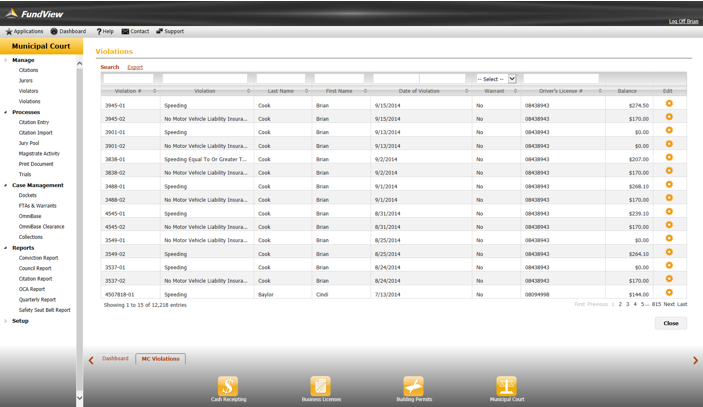Open FTAs & Warrants under Case Management
The width and height of the screenshot is (703, 407).
[x=38, y=206]
